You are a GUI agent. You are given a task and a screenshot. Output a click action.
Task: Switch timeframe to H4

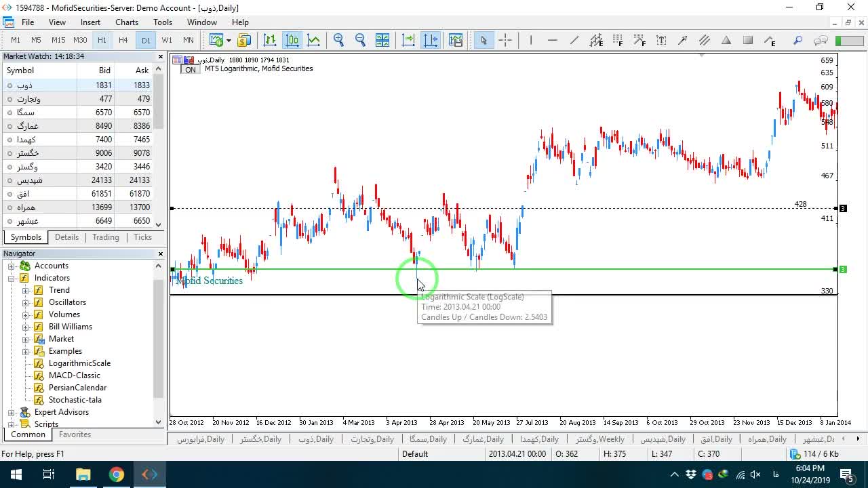(x=123, y=40)
